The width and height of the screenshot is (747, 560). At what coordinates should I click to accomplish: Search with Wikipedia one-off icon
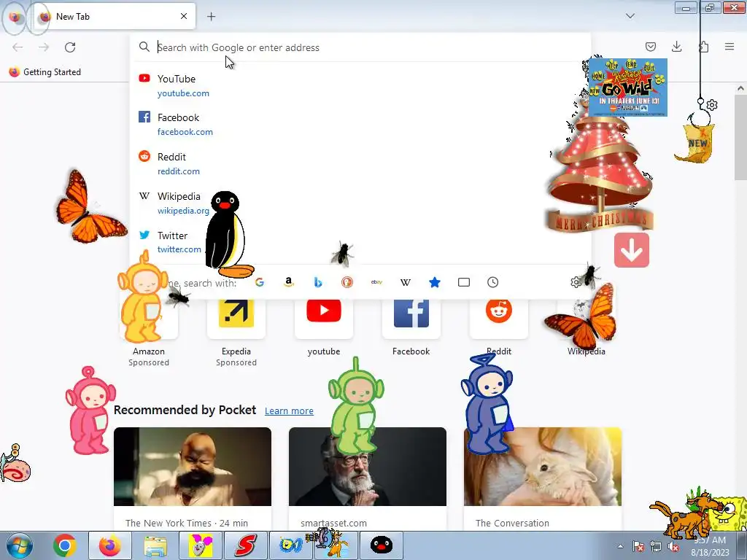406,282
